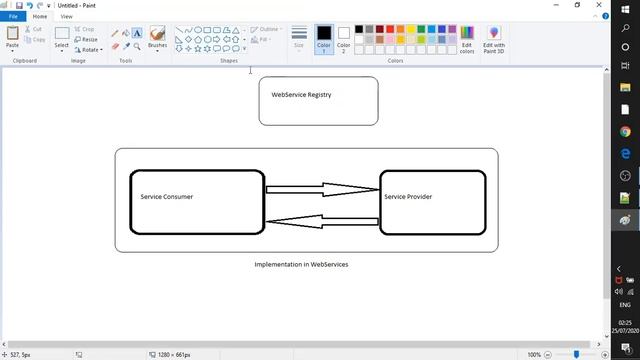This screenshot has width=640, height=360.
Task: Choose the Four-point star shape
Action: click(x=188, y=49)
